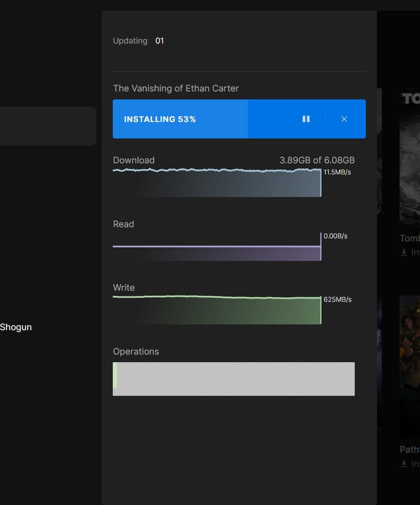The image size is (420, 505).
Task: Click the Read speed graph
Action: click(217, 247)
